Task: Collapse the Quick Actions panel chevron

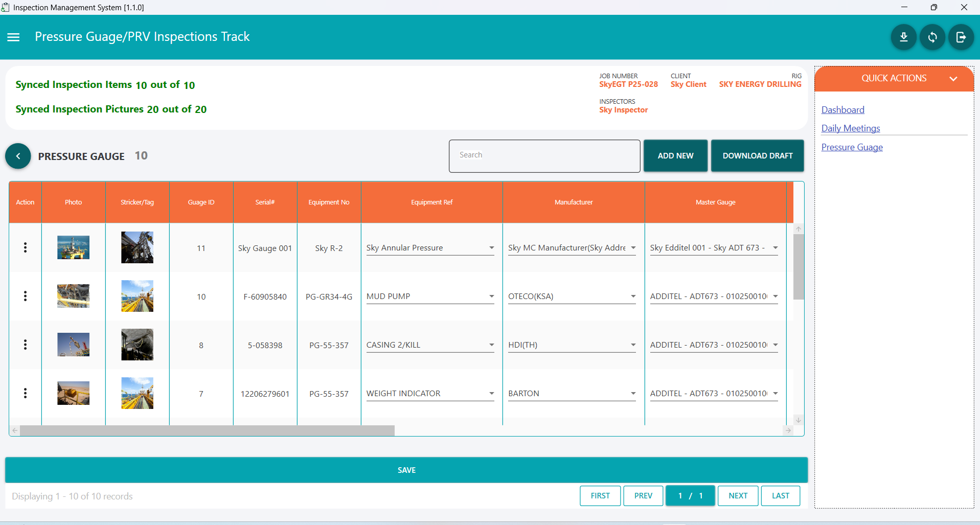Action: 953,79
